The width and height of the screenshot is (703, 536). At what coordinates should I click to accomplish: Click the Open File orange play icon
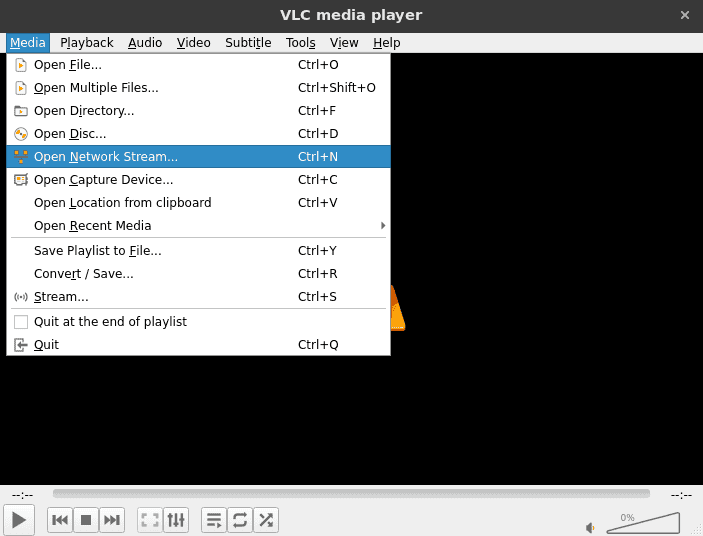click(x=21, y=65)
